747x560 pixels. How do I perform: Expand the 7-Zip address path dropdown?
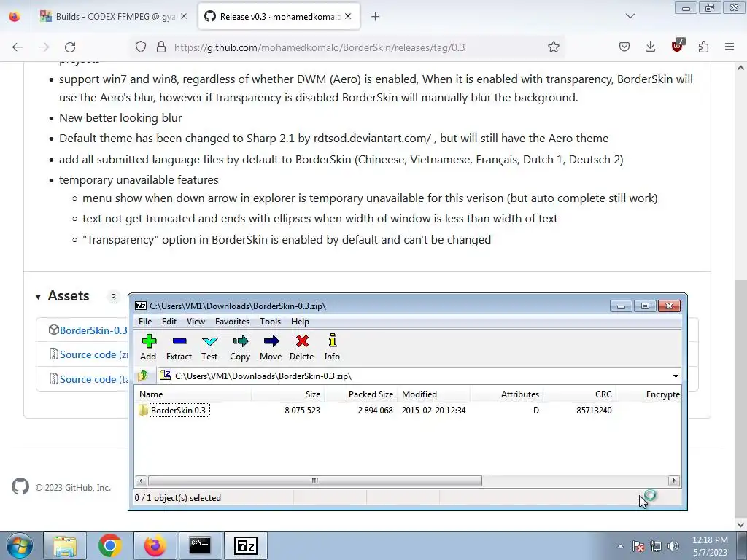[x=676, y=376]
